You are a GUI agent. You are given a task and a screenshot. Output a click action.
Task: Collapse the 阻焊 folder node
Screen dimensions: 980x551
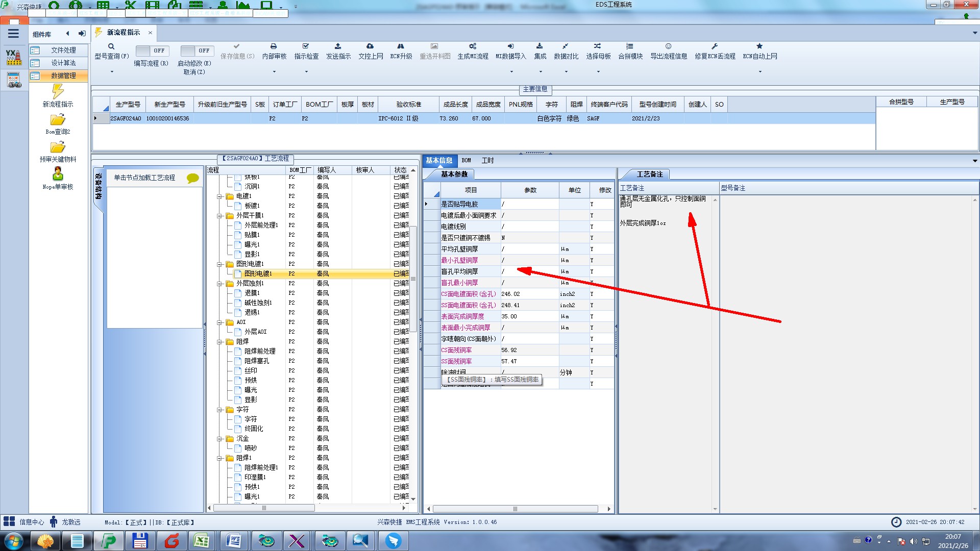(220, 342)
